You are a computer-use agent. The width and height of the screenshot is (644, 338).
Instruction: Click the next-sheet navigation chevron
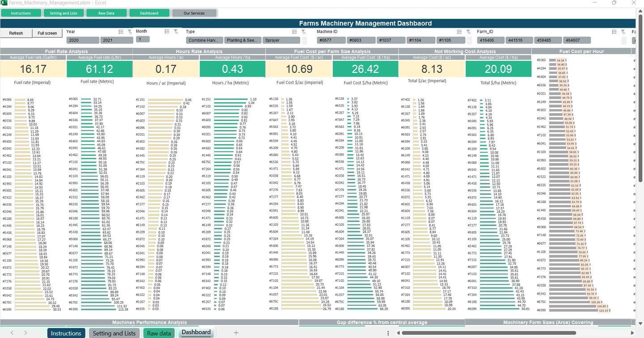click(25, 333)
